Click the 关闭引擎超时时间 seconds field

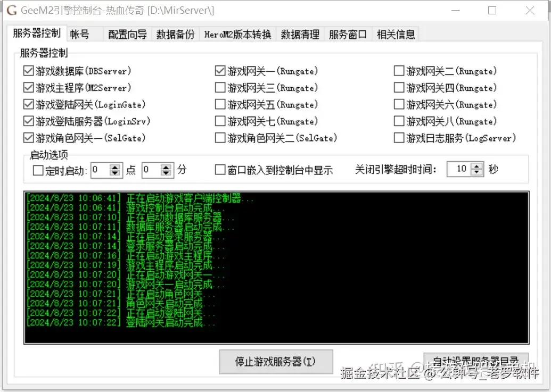(459, 169)
